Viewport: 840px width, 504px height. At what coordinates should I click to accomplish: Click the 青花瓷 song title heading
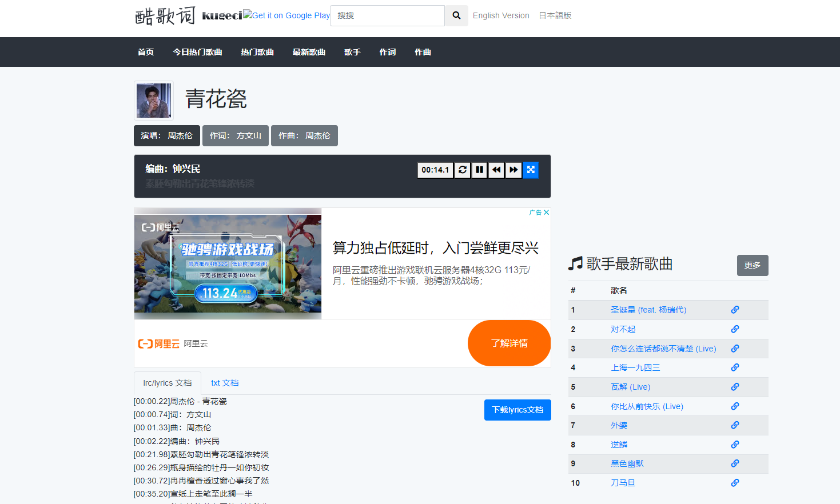coord(216,99)
